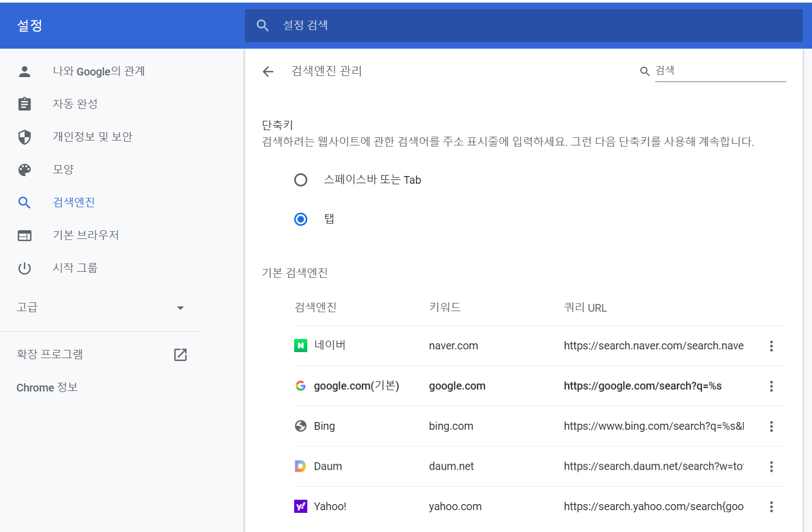Switch to 모양 settings

pyautogui.click(x=63, y=169)
